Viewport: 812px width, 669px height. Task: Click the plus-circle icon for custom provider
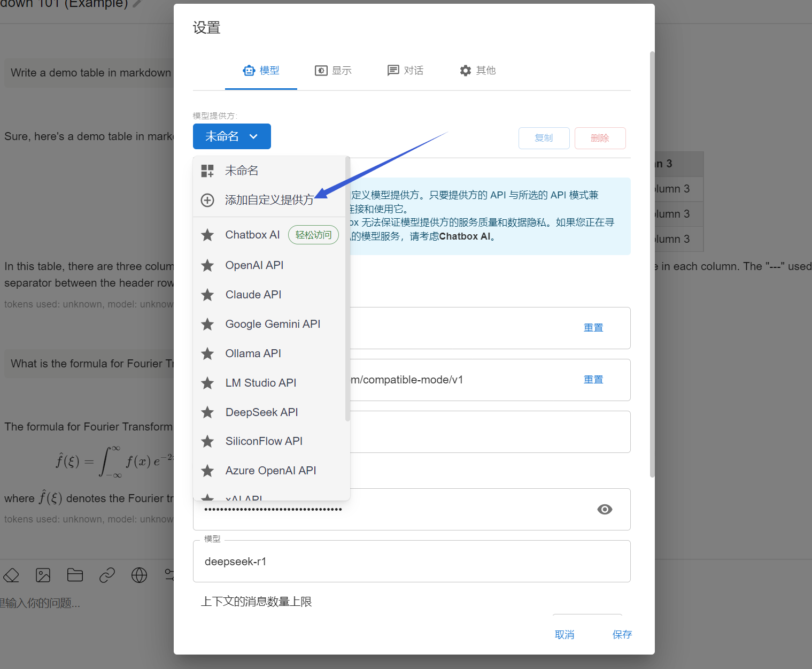point(207,200)
